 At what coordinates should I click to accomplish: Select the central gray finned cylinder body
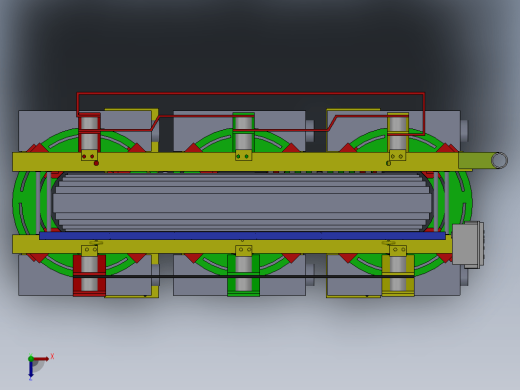(x=242, y=202)
